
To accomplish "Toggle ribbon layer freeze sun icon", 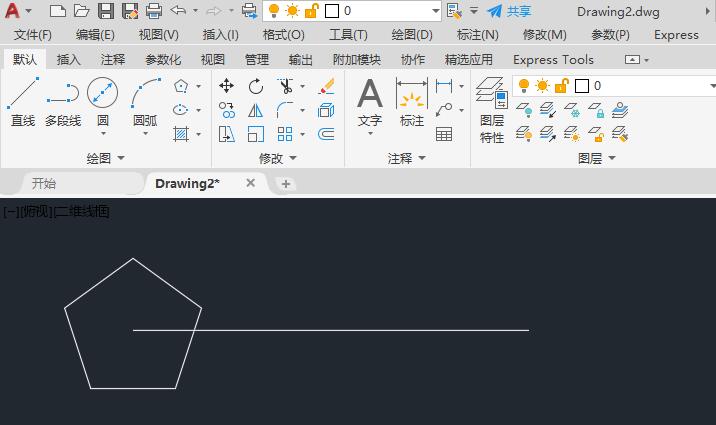I will click(543, 85).
